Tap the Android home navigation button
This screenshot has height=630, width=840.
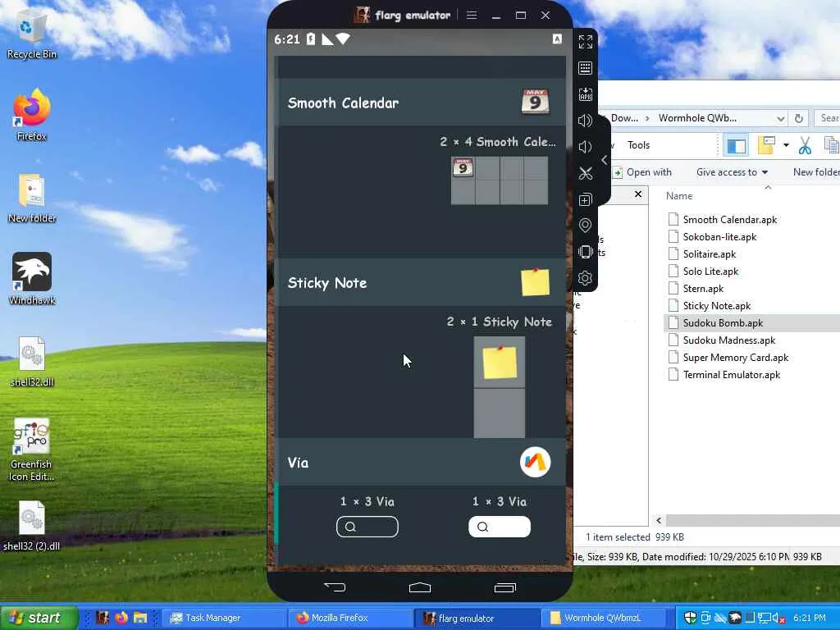(x=419, y=587)
